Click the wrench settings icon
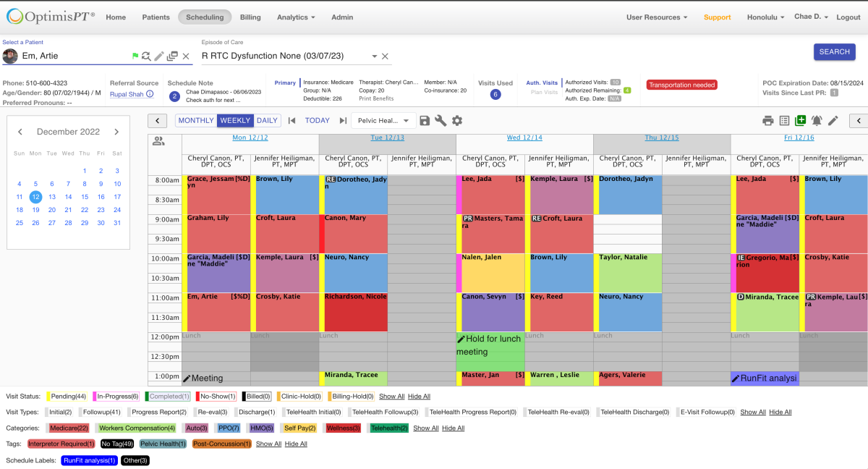Image resolution: width=868 pixels, height=469 pixels. click(x=441, y=121)
